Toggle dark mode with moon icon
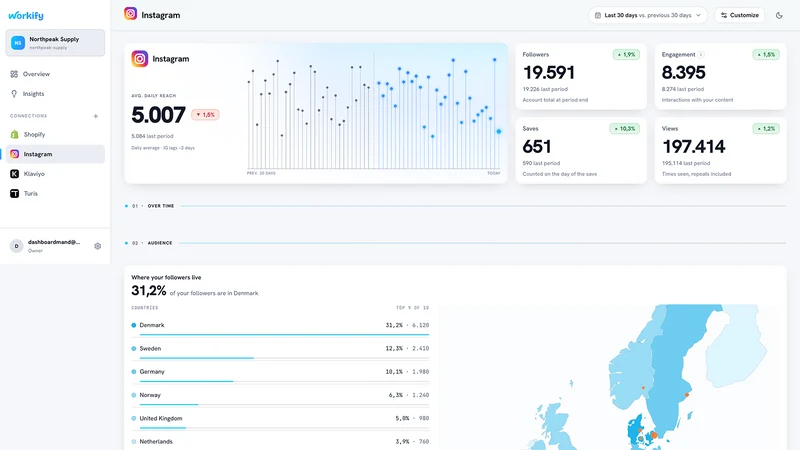This screenshot has width=800, height=450. pyautogui.click(x=779, y=15)
